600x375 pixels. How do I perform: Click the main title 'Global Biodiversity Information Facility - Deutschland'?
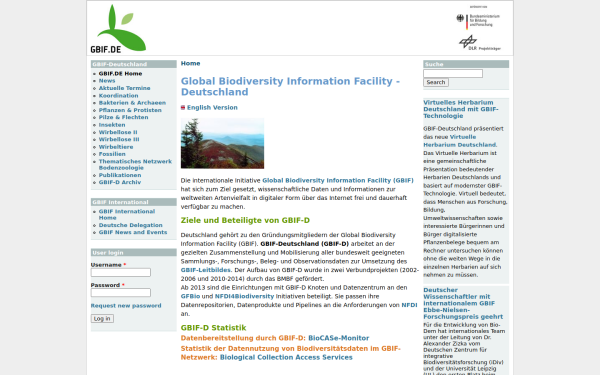[x=290, y=86]
